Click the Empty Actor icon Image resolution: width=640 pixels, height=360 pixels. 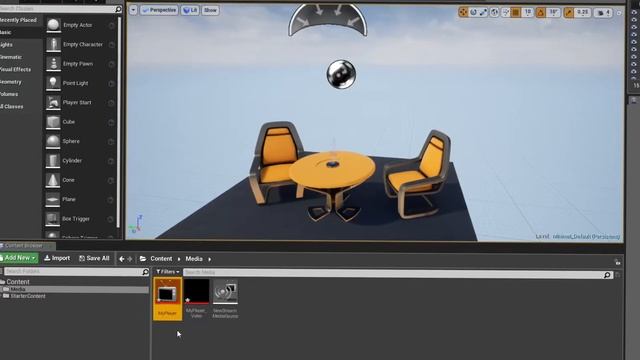coord(53,25)
